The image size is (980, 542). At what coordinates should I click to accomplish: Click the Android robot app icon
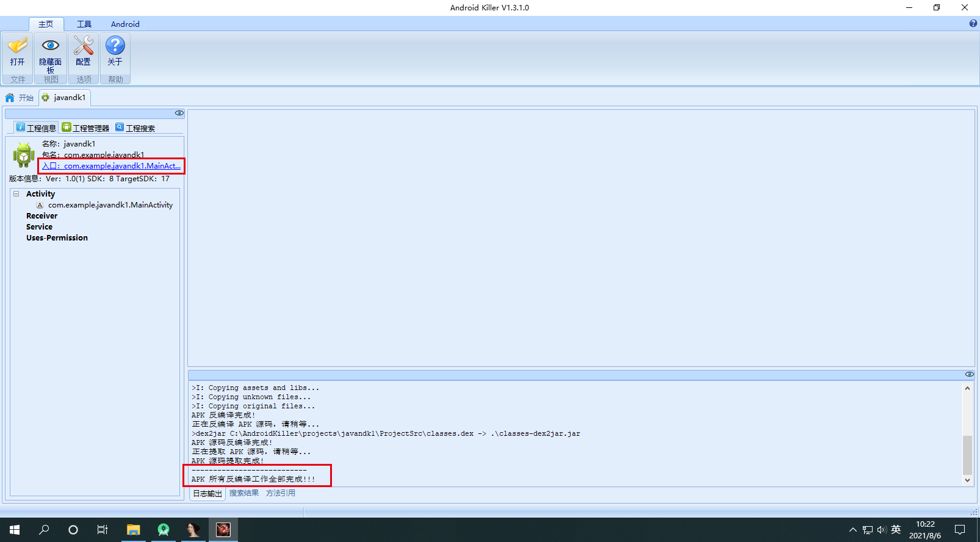[24, 155]
